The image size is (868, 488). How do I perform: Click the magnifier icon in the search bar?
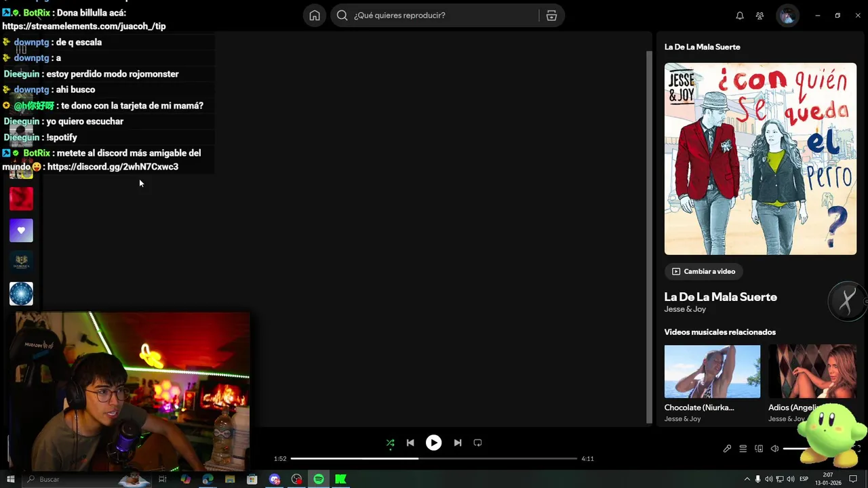342,16
